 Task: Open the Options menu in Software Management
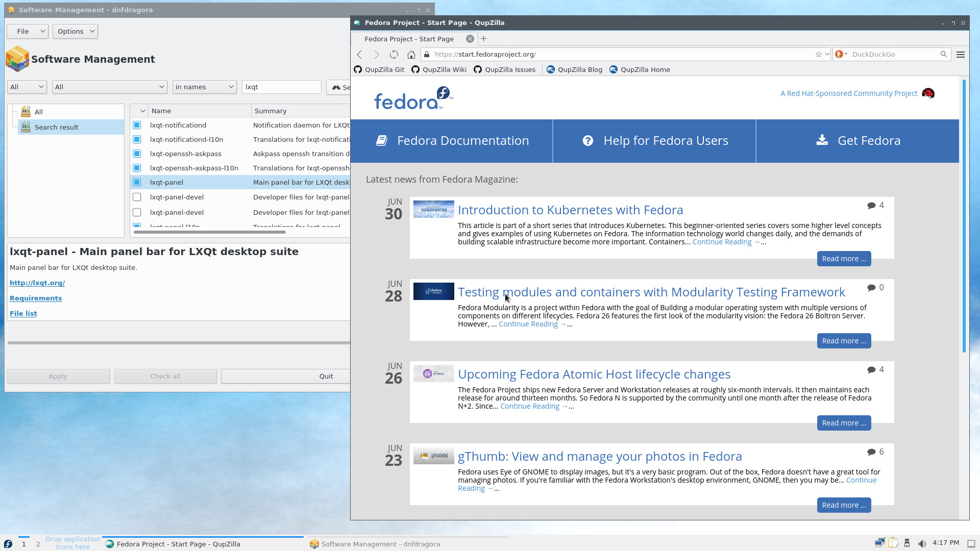(75, 31)
